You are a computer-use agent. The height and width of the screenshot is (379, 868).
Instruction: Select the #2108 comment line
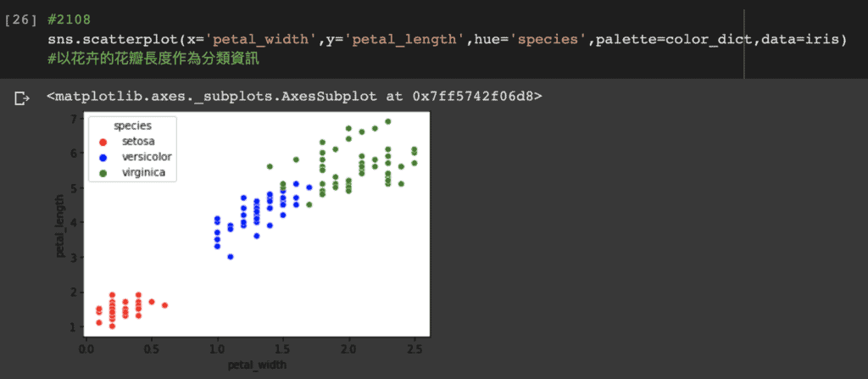70,20
